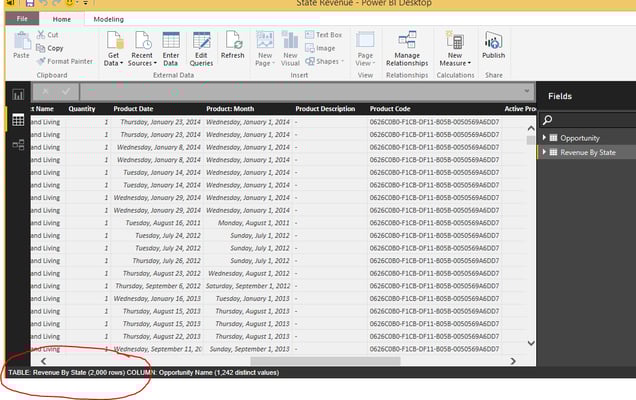Screen dimensions: 636x400
Task: Create a New Measure
Action: tap(455, 49)
